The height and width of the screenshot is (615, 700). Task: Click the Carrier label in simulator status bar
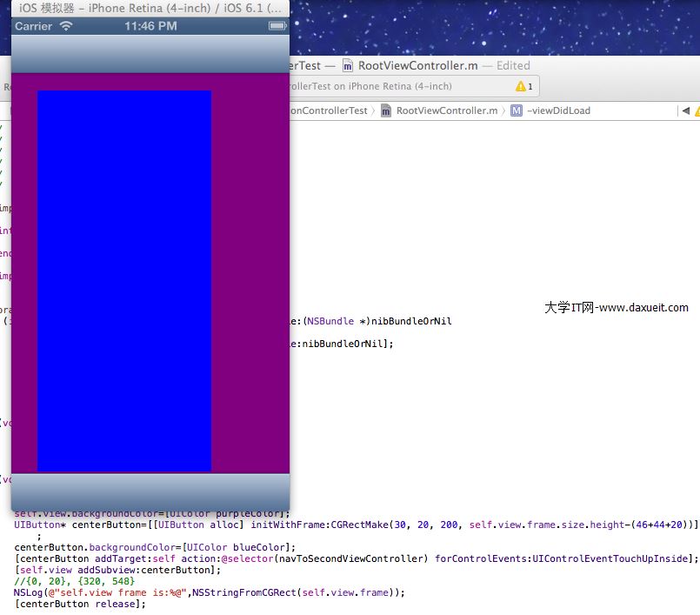34,26
